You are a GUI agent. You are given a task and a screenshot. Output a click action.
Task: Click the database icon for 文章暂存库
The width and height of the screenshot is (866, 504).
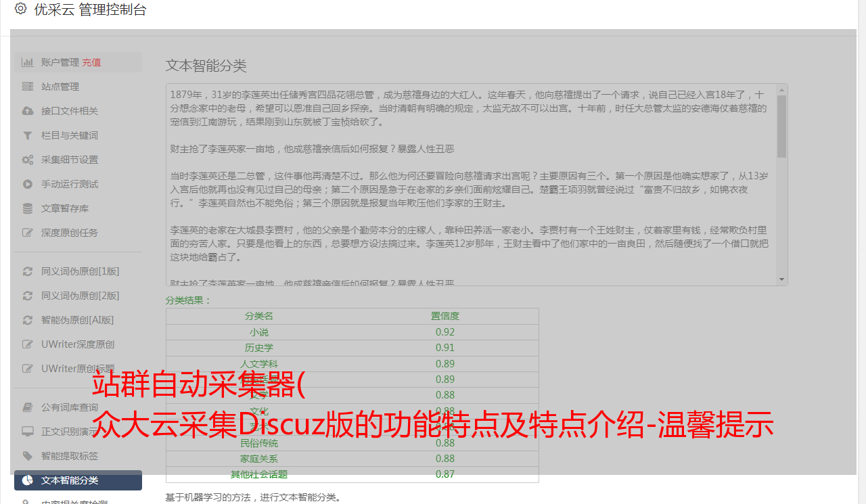pyautogui.click(x=28, y=208)
